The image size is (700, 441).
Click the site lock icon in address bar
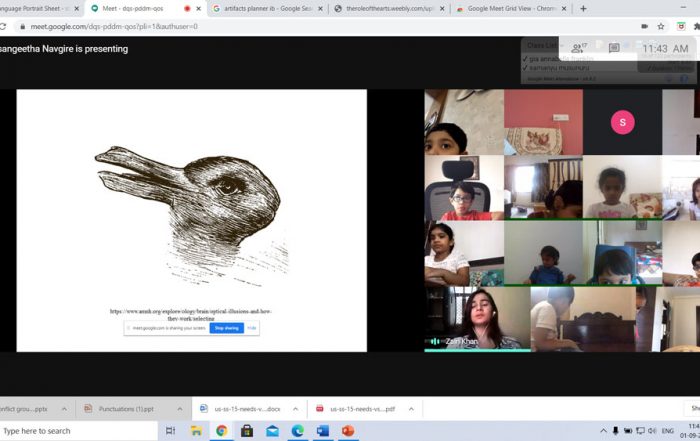coord(22,26)
